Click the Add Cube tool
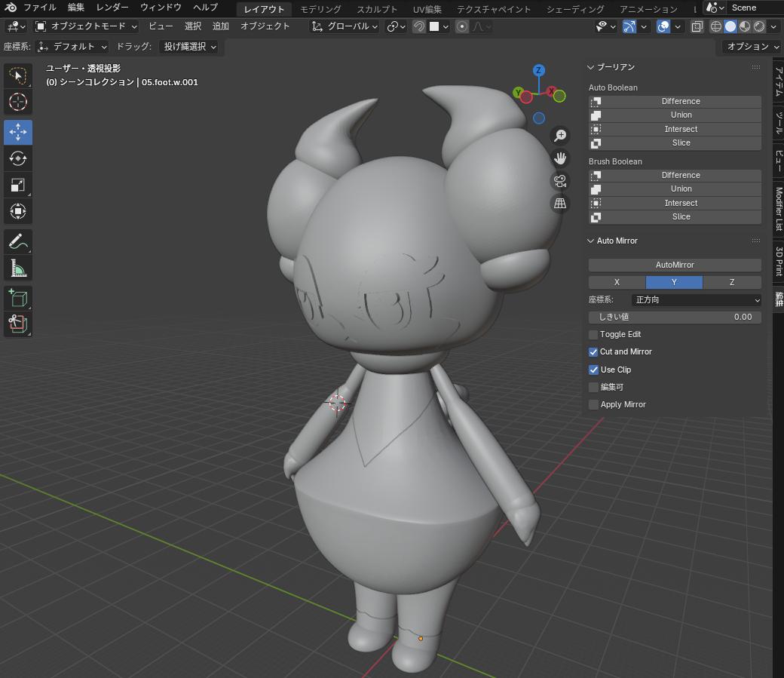This screenshot has height=678, width=784. coord(18,298)
